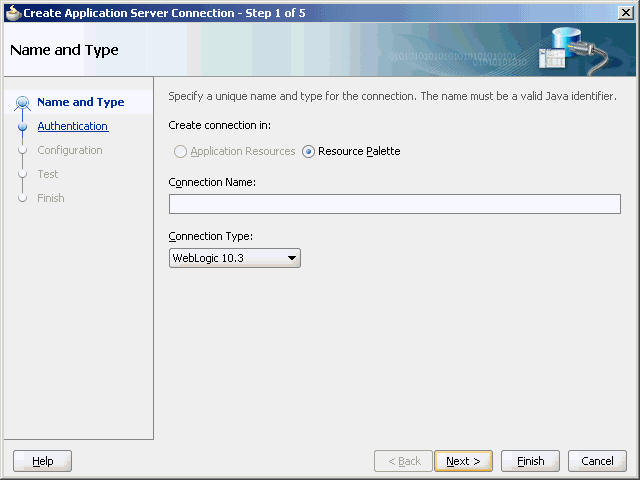Image resolution: width=640 pixels, height=480 pixels.
Task: Click the 'Connection Name:' label
Action: coord(212,182)
